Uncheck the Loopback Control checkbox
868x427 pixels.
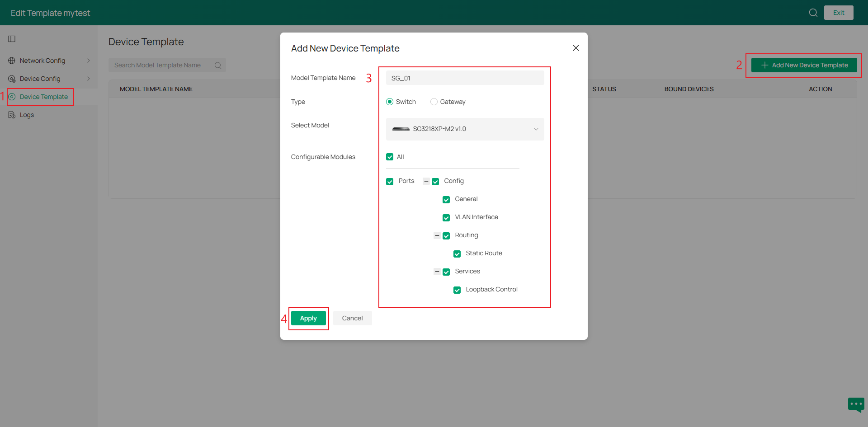pos(457,290)
